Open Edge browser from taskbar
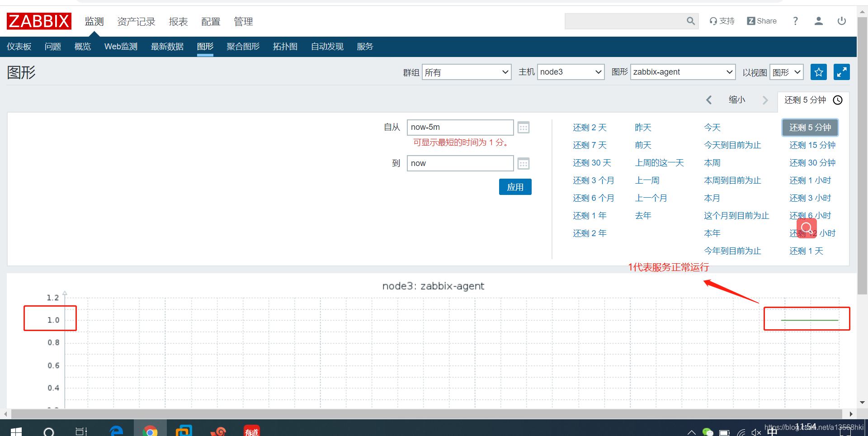The width and height of the screenshot is (868, 436). click(116, 431)
